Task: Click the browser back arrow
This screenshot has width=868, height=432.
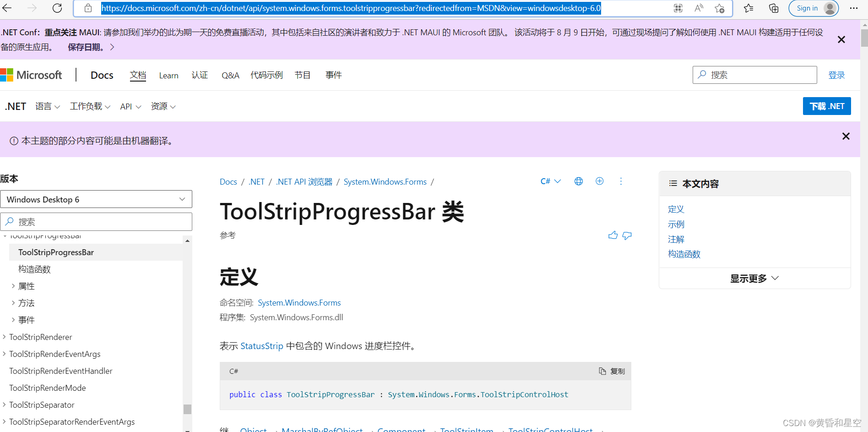Action: 7,8
